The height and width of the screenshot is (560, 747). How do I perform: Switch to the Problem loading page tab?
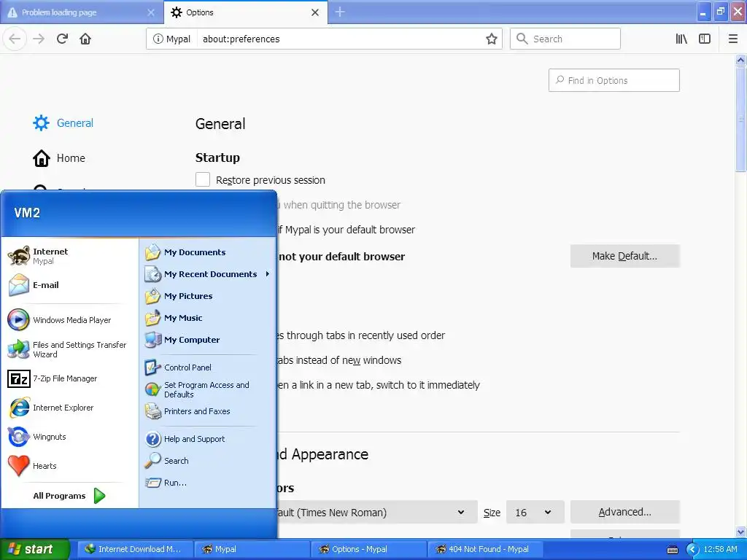pyautogui.click(x=82, y=12)
